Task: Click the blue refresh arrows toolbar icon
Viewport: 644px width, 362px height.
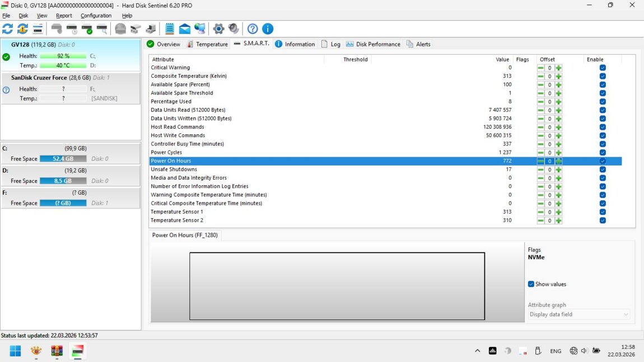Action: pyautogui.click(x=8, y=29)
